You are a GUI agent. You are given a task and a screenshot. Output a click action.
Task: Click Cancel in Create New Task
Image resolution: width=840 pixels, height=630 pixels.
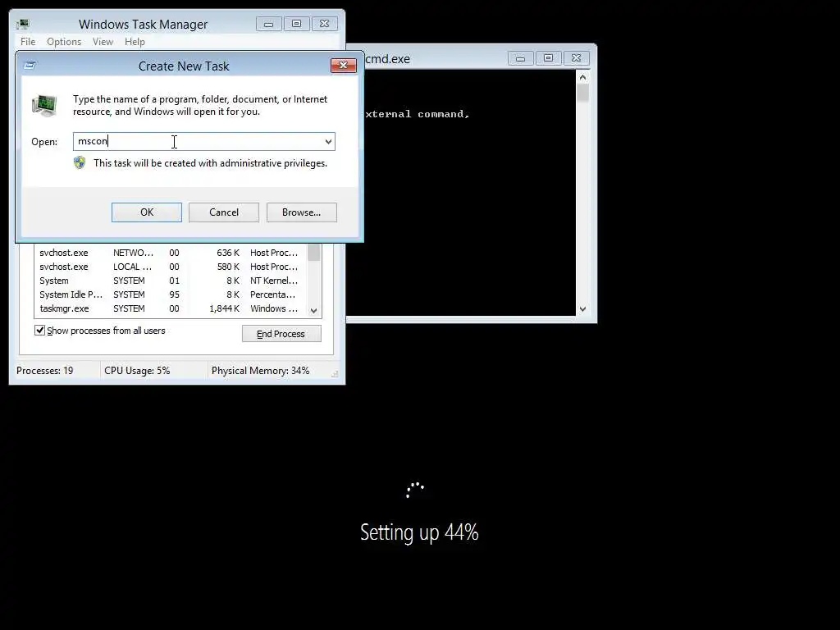(224, 212)
